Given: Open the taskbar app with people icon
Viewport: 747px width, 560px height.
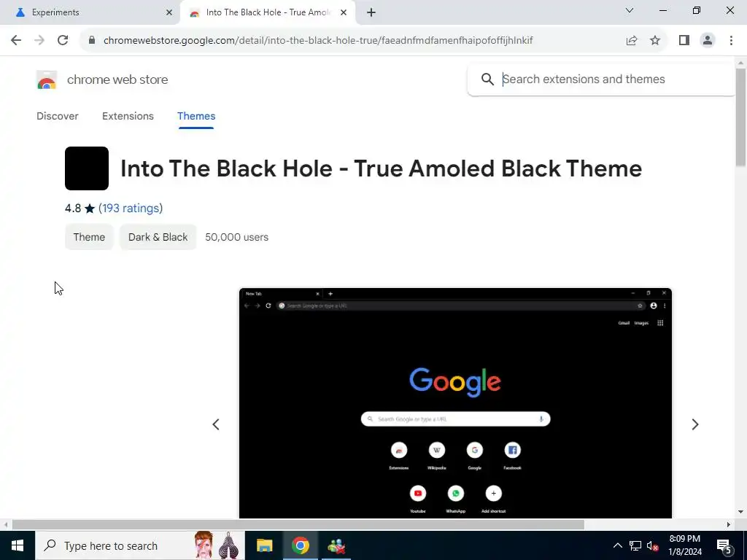Looking at the screenshot, I should point(336,546).
